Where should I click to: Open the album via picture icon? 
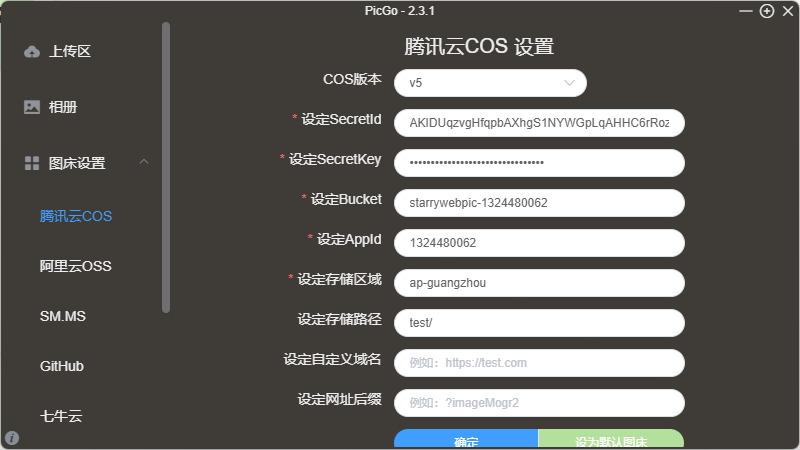tap(32, 107)
